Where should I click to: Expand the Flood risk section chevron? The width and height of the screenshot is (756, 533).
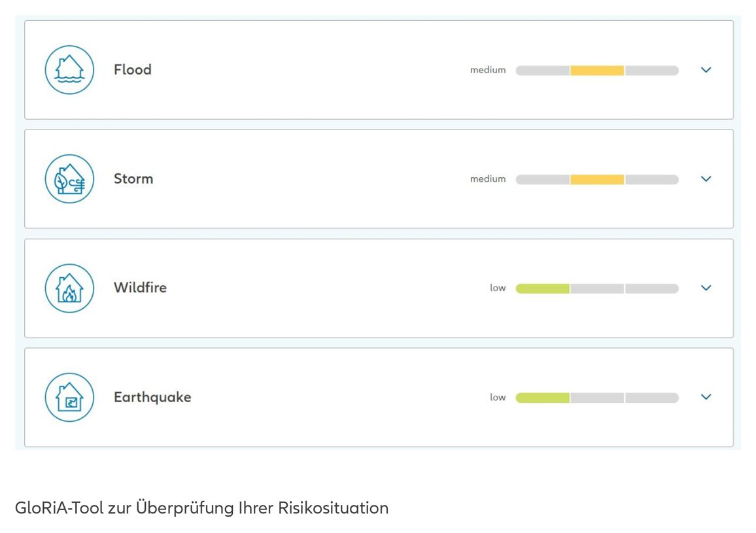point(706,70)
